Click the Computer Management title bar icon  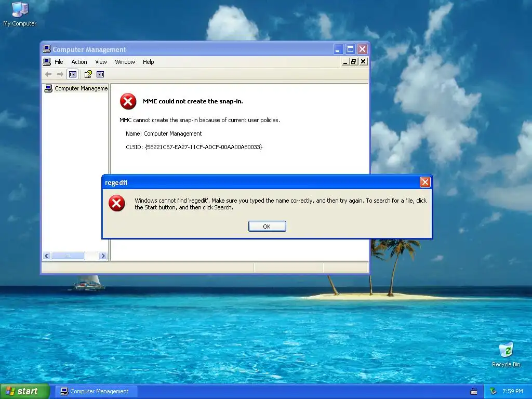tap(47, 49)
